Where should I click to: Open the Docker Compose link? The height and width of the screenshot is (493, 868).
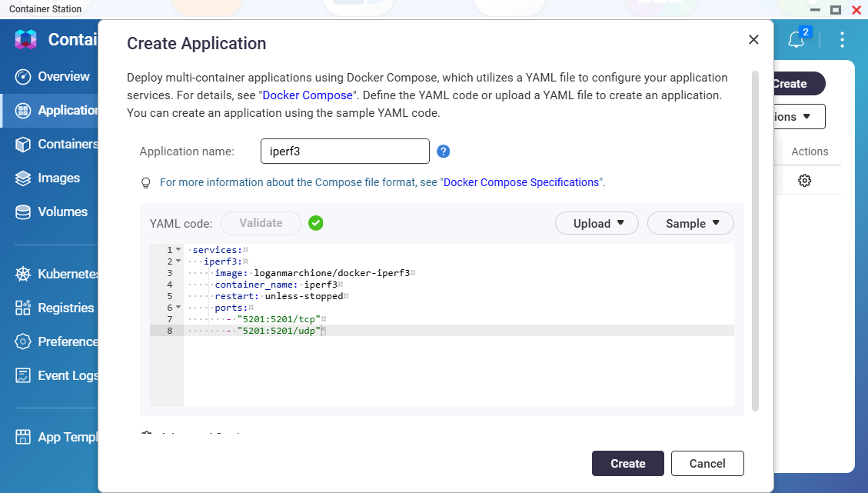coord(308,95)
